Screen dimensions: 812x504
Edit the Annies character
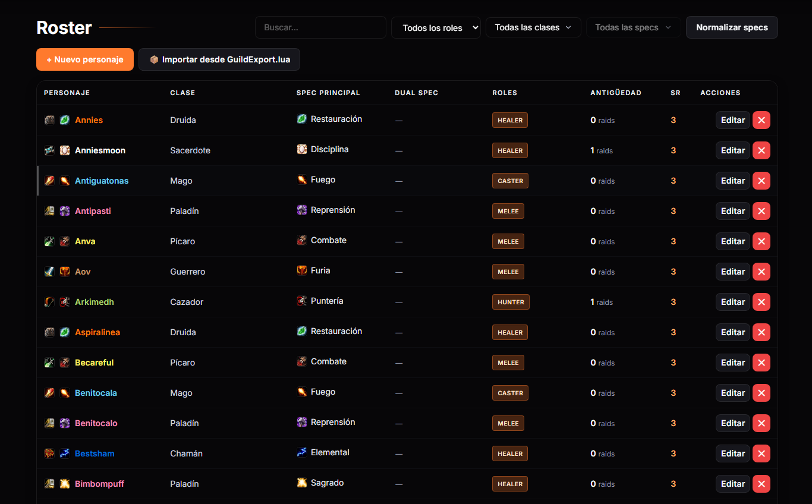pyautogui.click(x=733, y=120)
